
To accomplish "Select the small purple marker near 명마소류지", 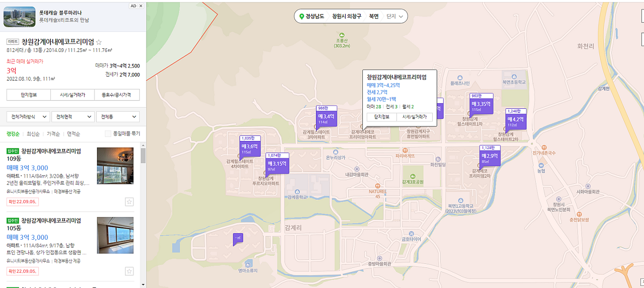I will 237,238.
